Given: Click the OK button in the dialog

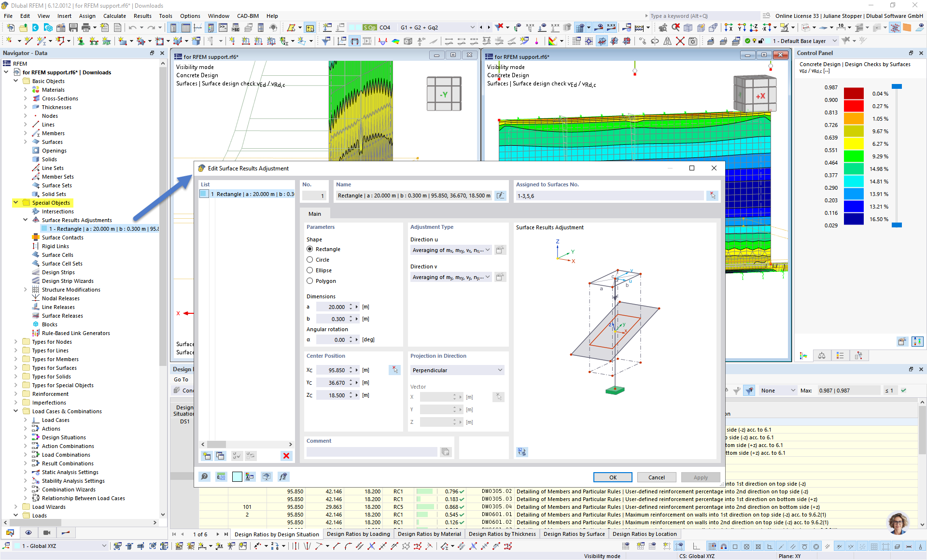Looking at the screenshot, I should (612, 477).
